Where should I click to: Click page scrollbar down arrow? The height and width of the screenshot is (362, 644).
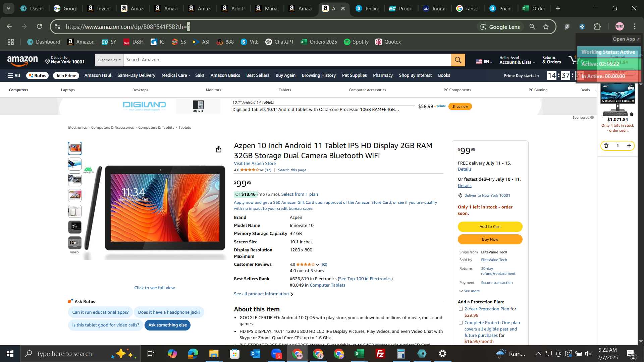pyautogui.click(x=641, y=341)
